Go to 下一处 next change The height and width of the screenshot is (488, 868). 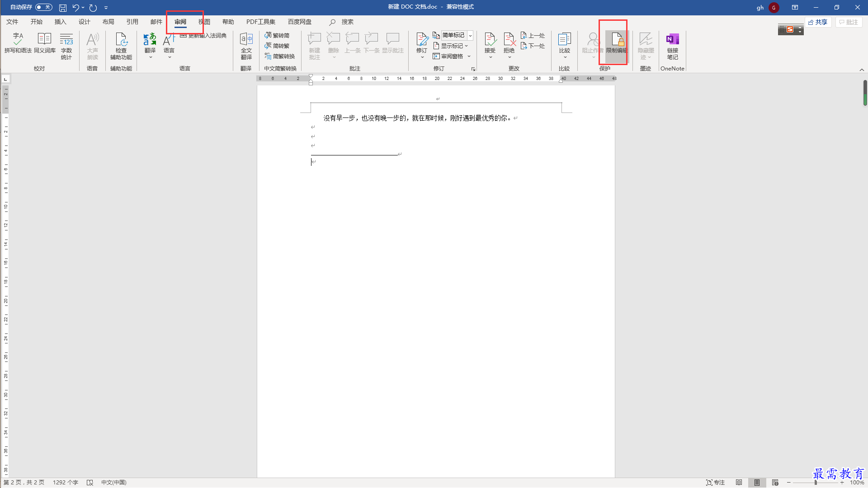[x=533, y=46]
